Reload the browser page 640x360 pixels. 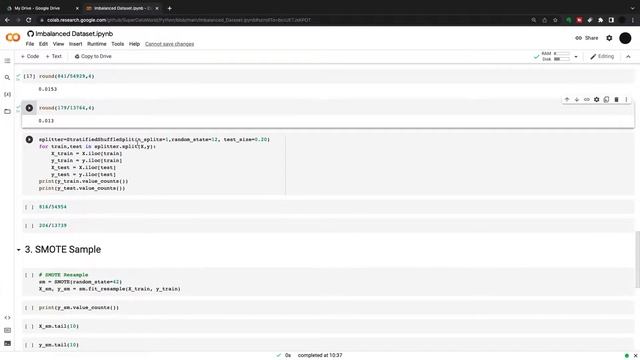[x=29, y=20]
